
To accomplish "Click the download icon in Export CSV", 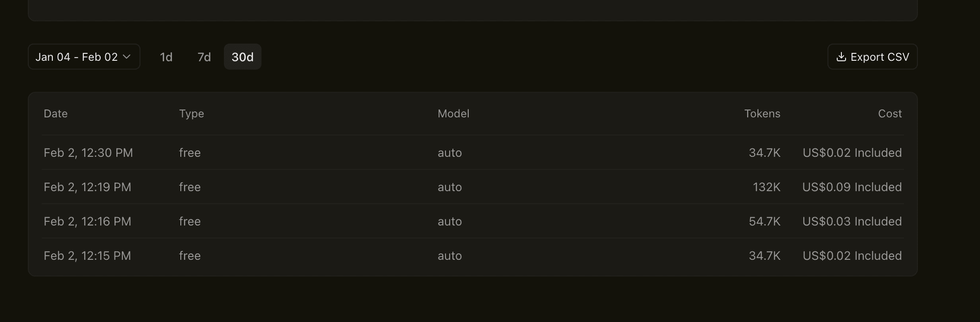I will click(x=841, y=57).
